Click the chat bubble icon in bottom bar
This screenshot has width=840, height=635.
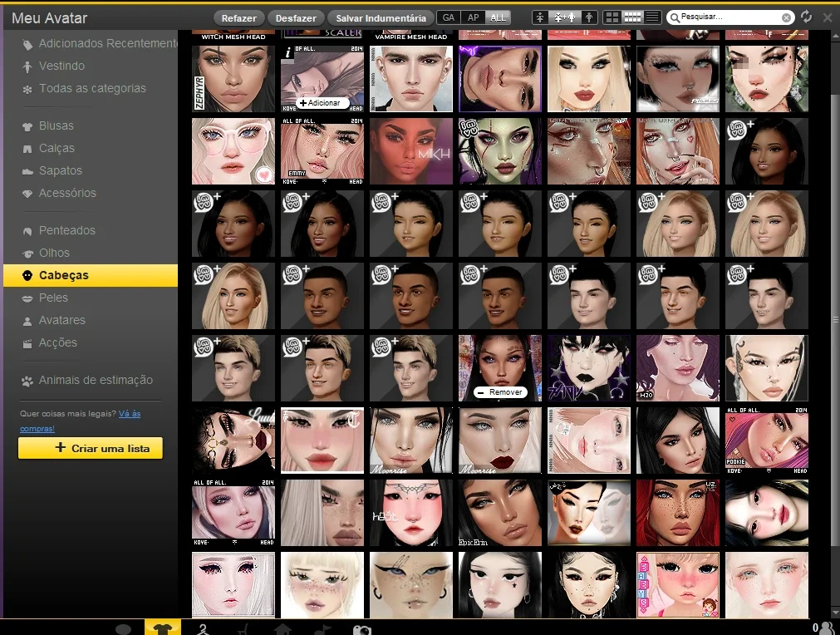123,628
